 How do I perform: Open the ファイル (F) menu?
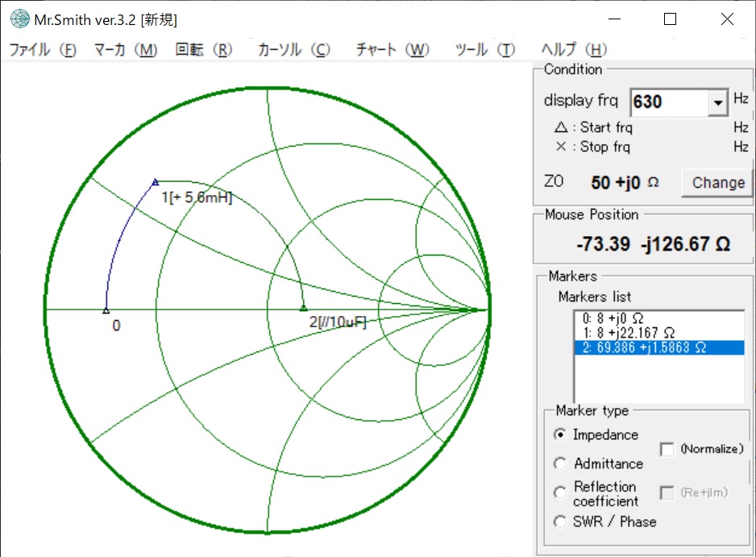[x=42, y=50]
